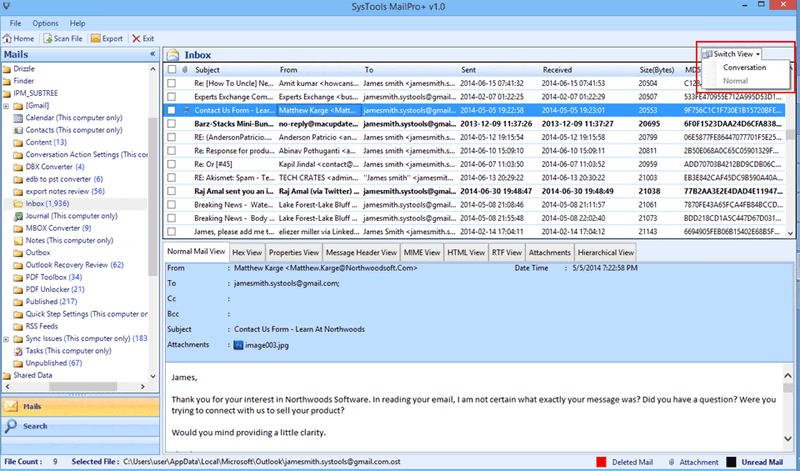Click folder tree horizontal scroll right arrow
Image resolution: width=800 pixels, height=471 pixels.
(143, 387)
